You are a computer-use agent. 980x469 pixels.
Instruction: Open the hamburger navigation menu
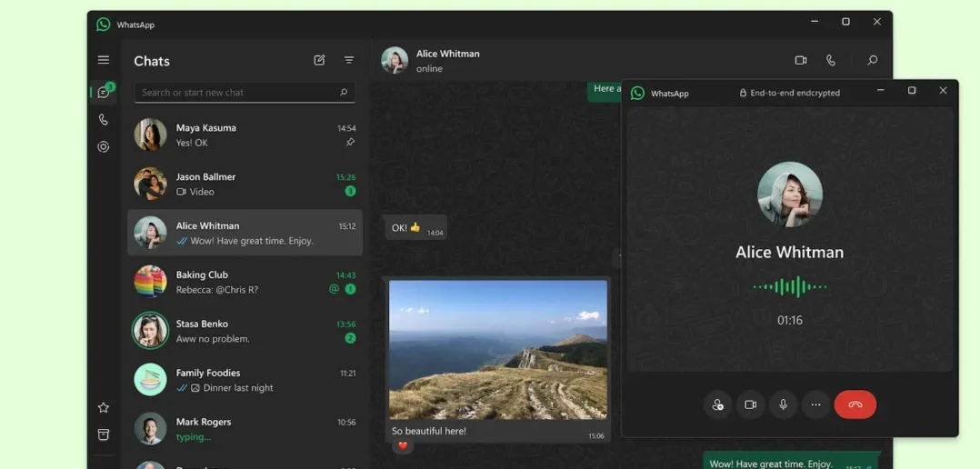[x=104, y=60]
